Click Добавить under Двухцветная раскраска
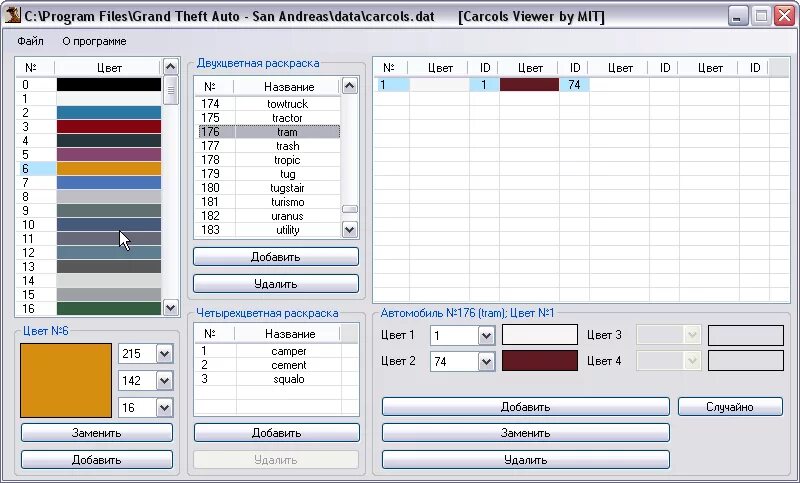The width and height of the screenshot is (800, 483). (x=276, y=257)
